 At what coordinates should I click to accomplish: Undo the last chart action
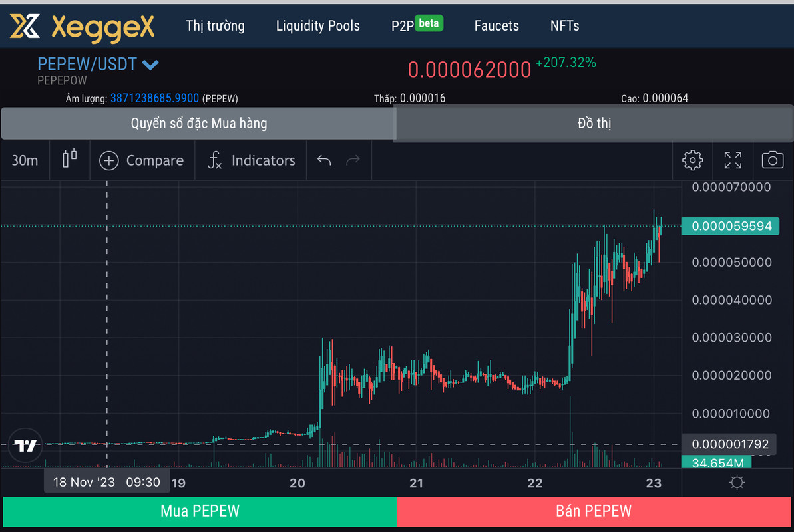324,160
